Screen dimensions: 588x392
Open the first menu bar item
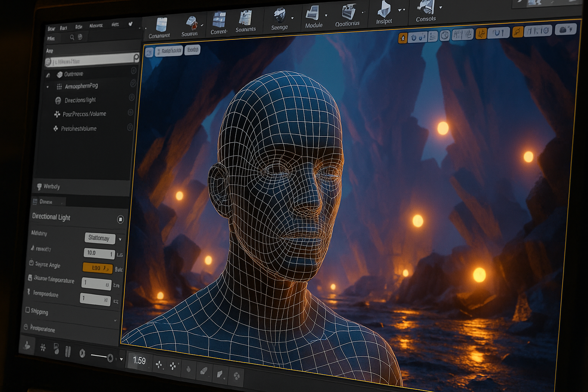click(51, 28)
